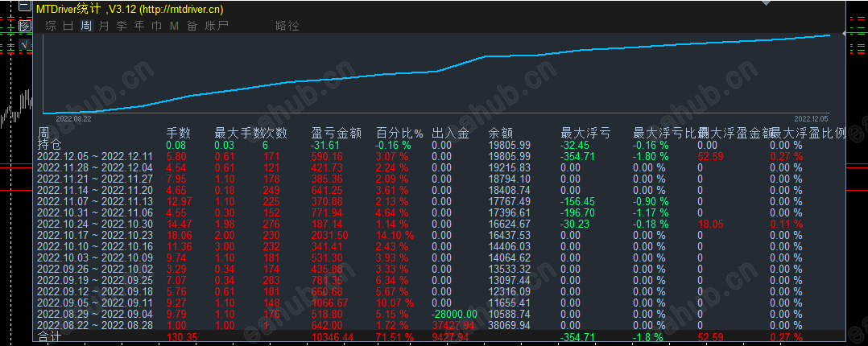Click profit value 2031.50
Viewport: 868px width, 346px height.
330,235
